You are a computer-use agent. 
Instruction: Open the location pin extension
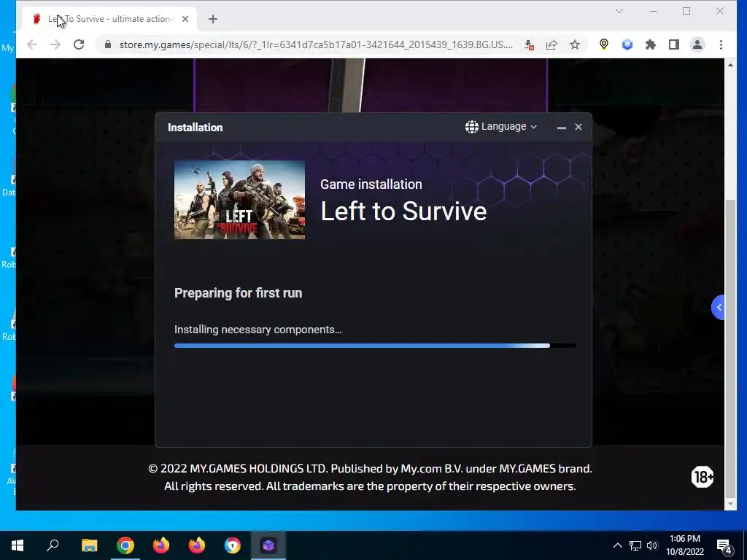(603, 44)
